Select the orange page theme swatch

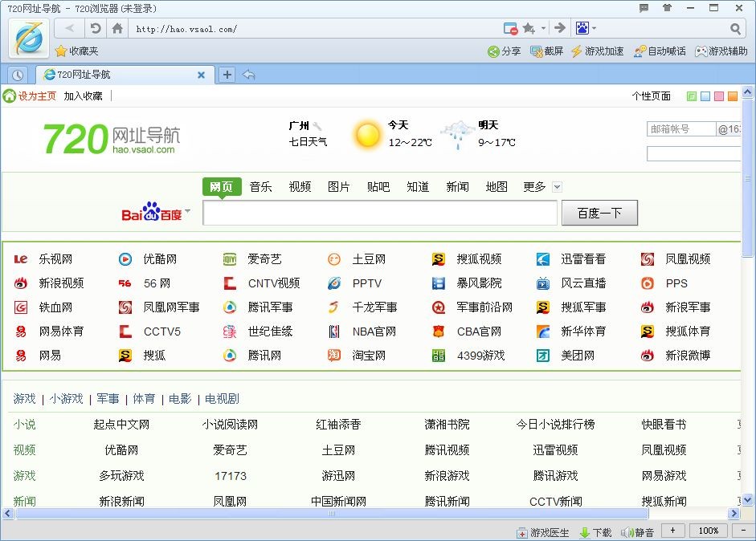tap(733, 96)
